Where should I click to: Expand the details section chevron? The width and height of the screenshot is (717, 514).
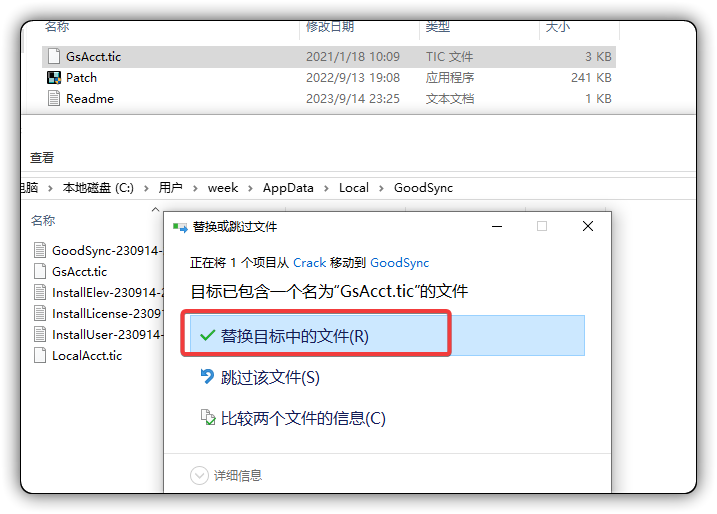click(x=199, y=475)
